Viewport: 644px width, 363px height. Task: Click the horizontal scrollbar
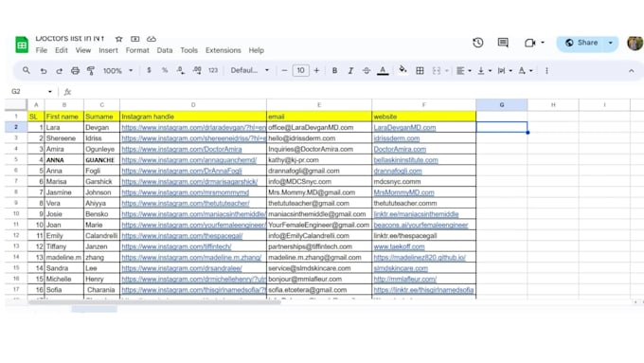(154, 302)
